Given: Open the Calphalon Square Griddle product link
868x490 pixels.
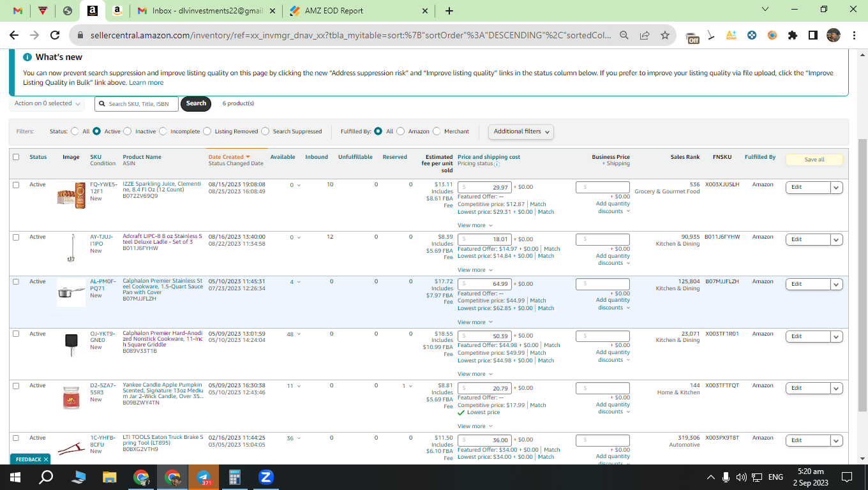Looking at the screenshot, I should (x=163, y=339).
